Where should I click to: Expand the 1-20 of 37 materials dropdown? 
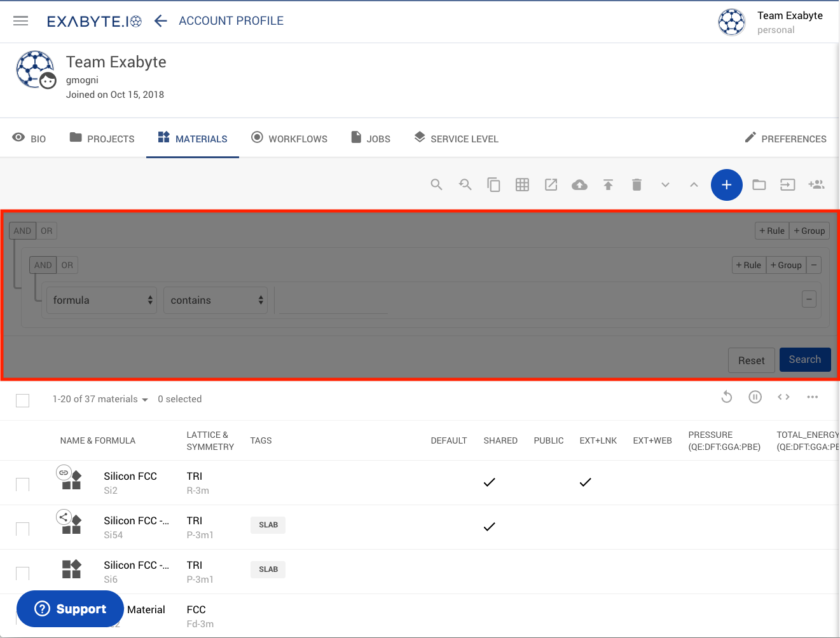(x=144, y=399)
